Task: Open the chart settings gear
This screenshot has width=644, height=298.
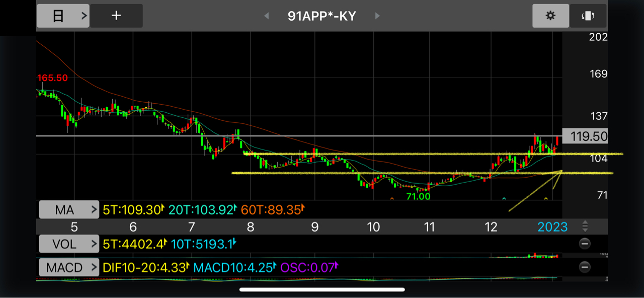Action: click(550, 16)
